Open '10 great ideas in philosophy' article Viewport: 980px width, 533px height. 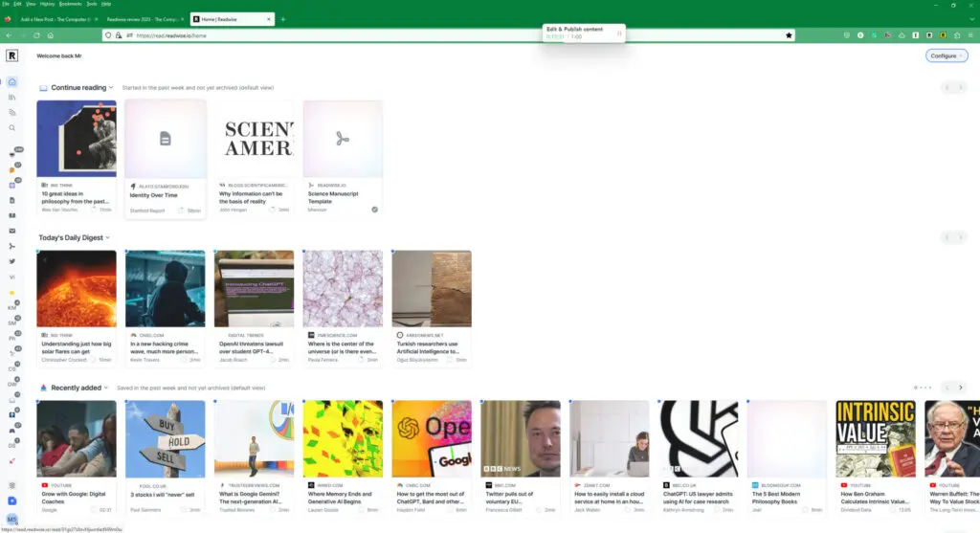(x=77, y=157)
